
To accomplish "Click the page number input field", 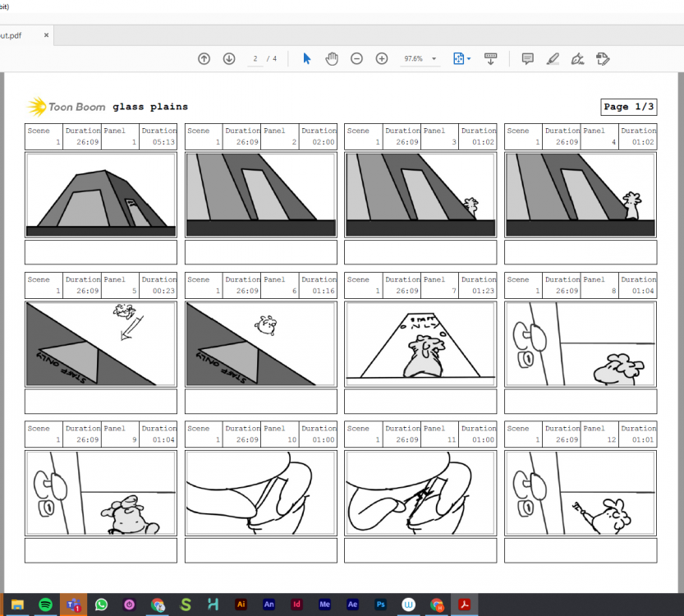I will pos(255,59).
